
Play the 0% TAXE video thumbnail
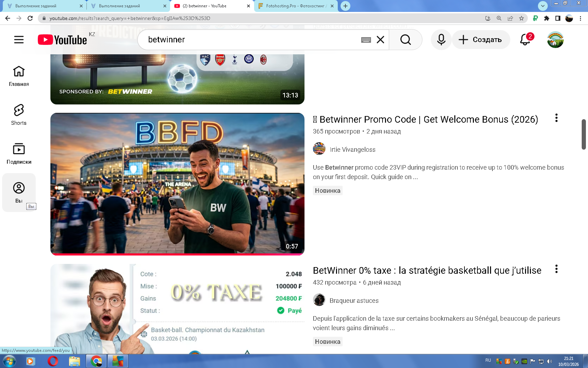click(177, 309)
